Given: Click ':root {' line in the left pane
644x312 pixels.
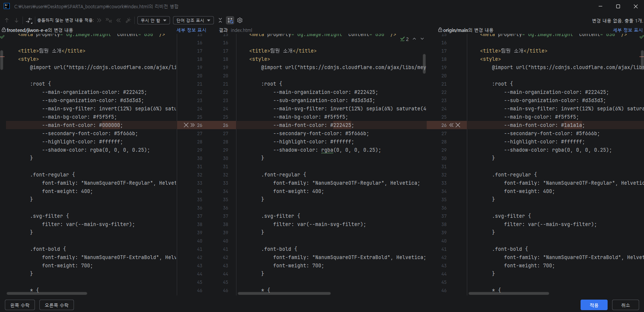Looking at the screenshot, I should point(41,84).
